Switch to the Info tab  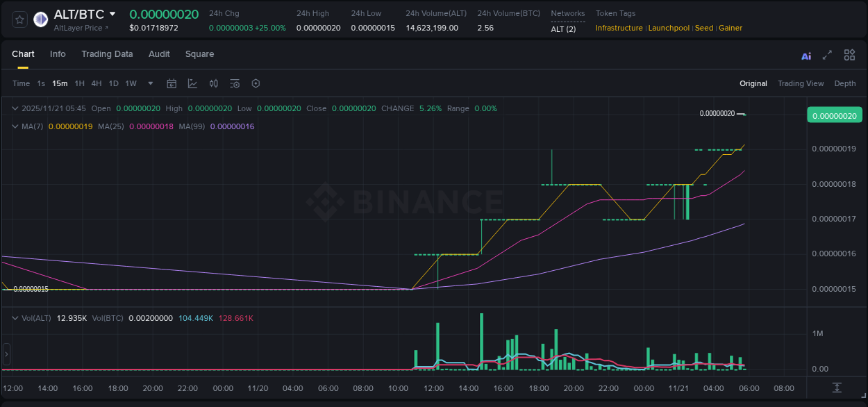[58, 54]
